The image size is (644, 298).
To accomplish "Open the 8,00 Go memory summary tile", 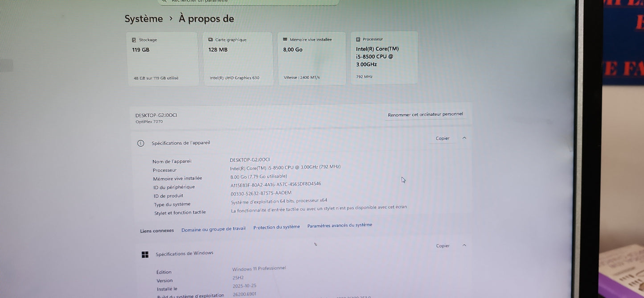I will pyautogui.click(x=312, y=58).
